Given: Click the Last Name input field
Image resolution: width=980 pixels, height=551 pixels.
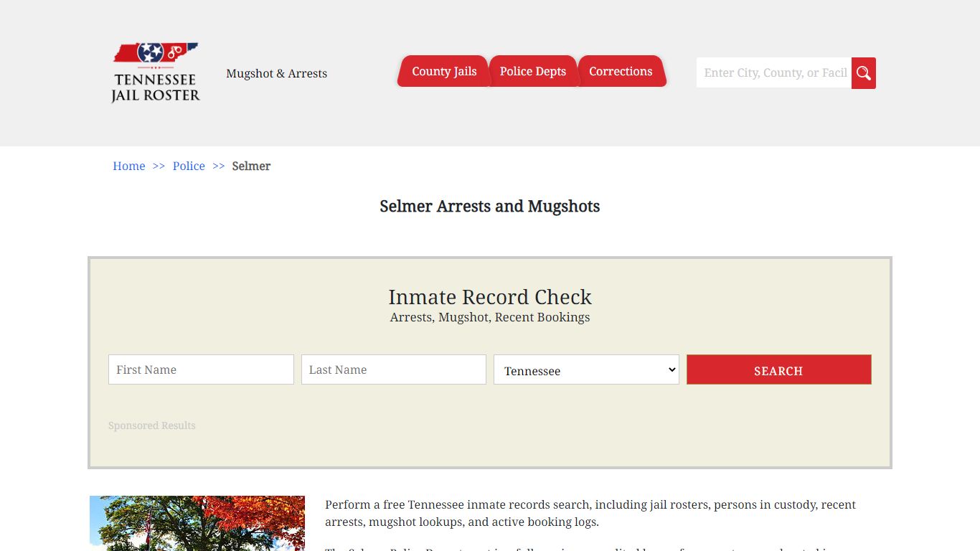Looking at the screenshot, I should click(394, 369).
